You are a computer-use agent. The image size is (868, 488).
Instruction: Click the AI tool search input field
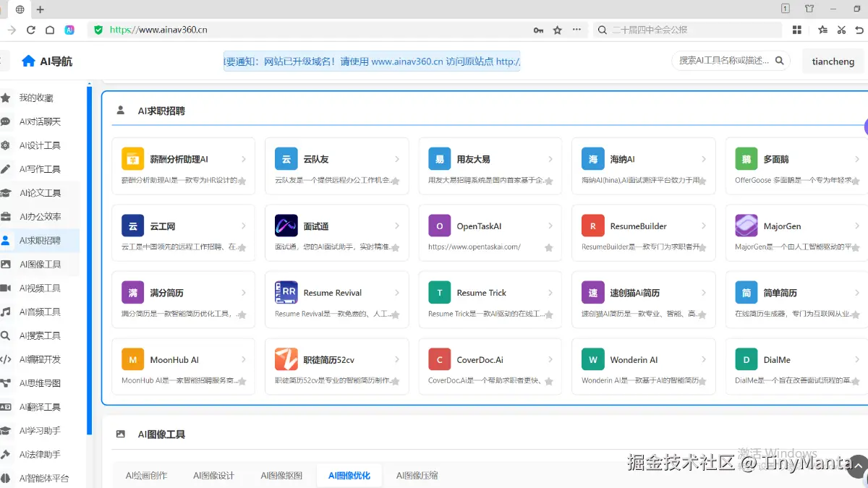[x=723, y=61]
